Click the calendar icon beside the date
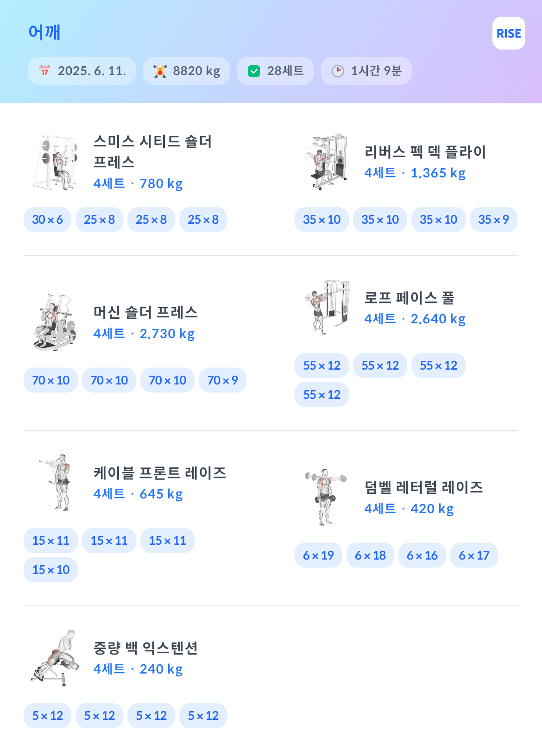Screen dimensions: 542x756 (x=44, y=71)
